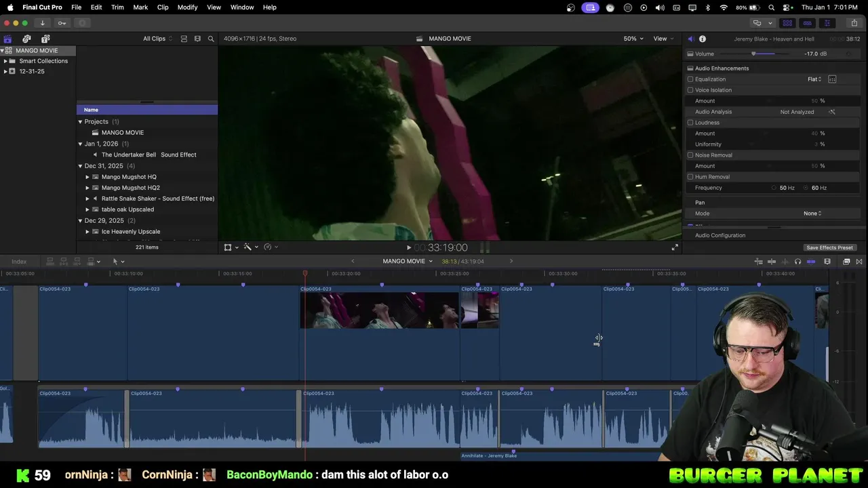Click the timeline playhead at 33:19

[305, 274]
